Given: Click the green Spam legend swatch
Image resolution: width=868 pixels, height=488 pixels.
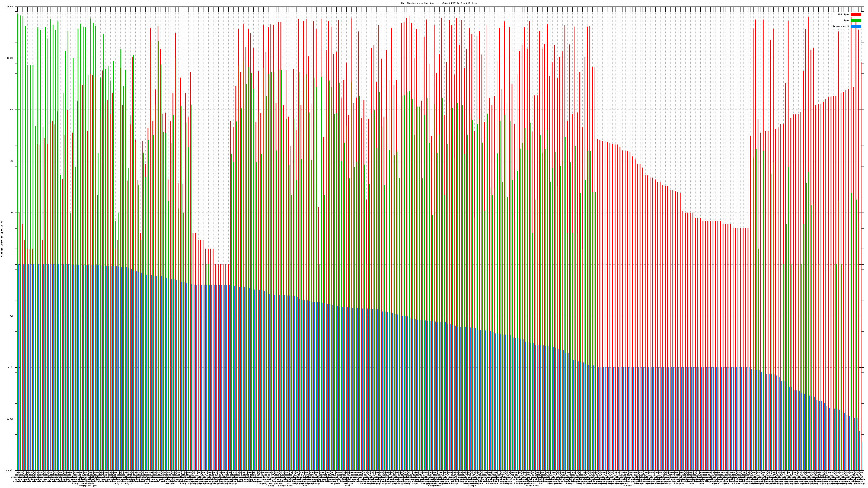Looking at the screenshot, I should pos(856,21).
